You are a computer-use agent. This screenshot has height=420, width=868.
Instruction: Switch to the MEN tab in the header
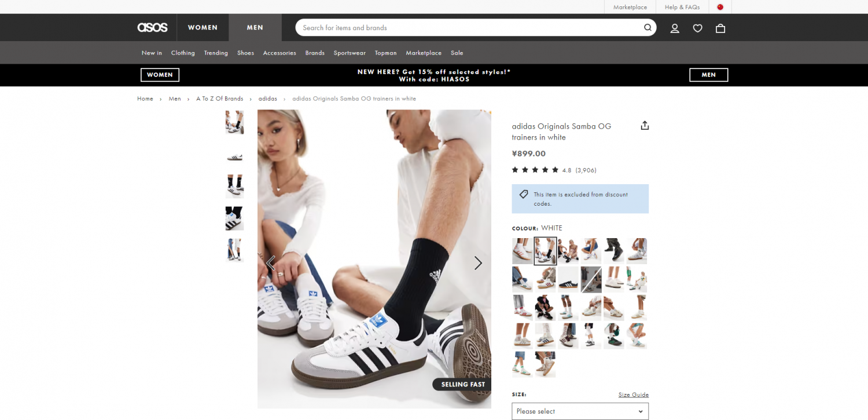coord(255,27)
